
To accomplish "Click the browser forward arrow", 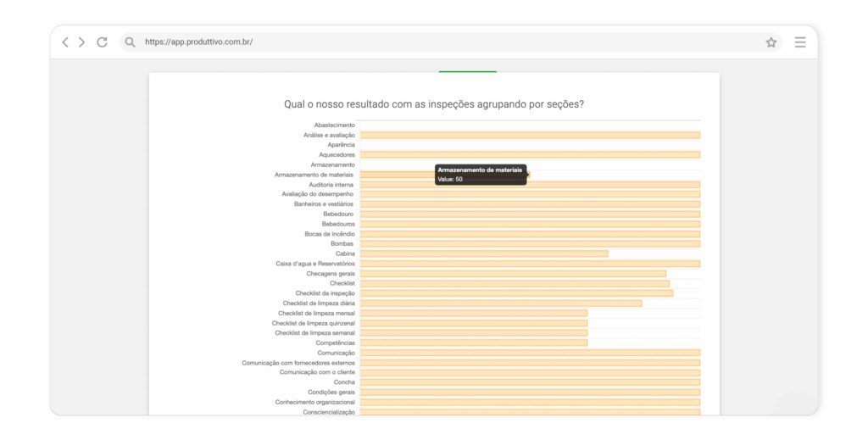I will pyautogui.click(x=82, y=42).
